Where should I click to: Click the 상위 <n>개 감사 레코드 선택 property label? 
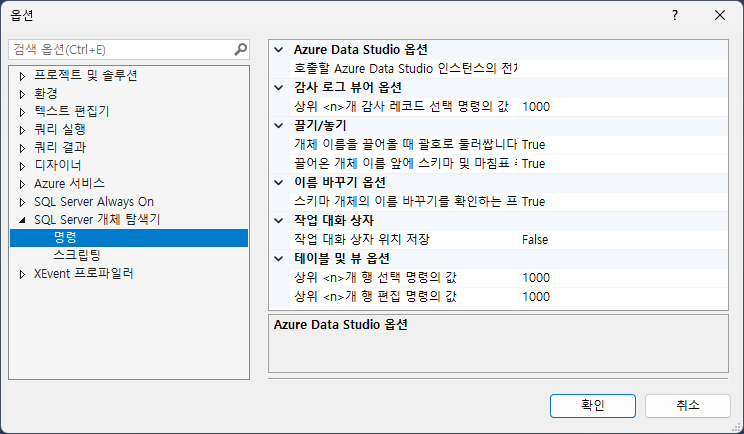click(x=401, y=107)
